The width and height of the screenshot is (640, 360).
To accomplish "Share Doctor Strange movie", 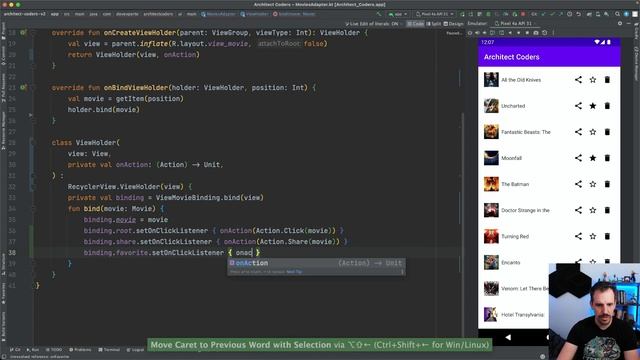I will pyautogui.click(x=578, y=210).
